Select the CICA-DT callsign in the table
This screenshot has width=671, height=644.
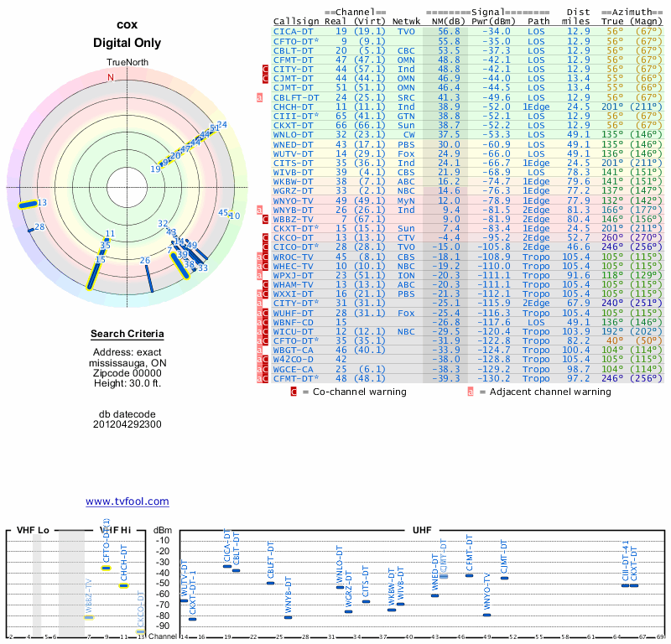(295, 31)
